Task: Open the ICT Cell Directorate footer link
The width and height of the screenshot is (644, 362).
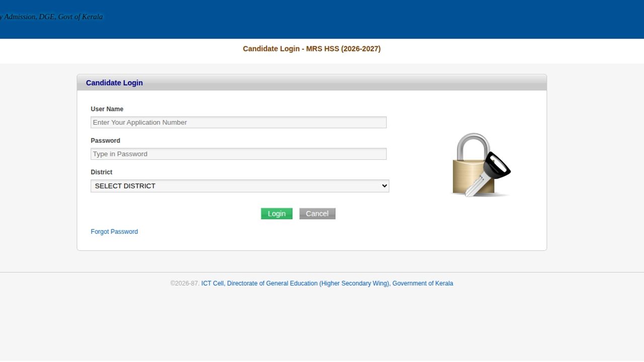Action: (x=327, y=284)
